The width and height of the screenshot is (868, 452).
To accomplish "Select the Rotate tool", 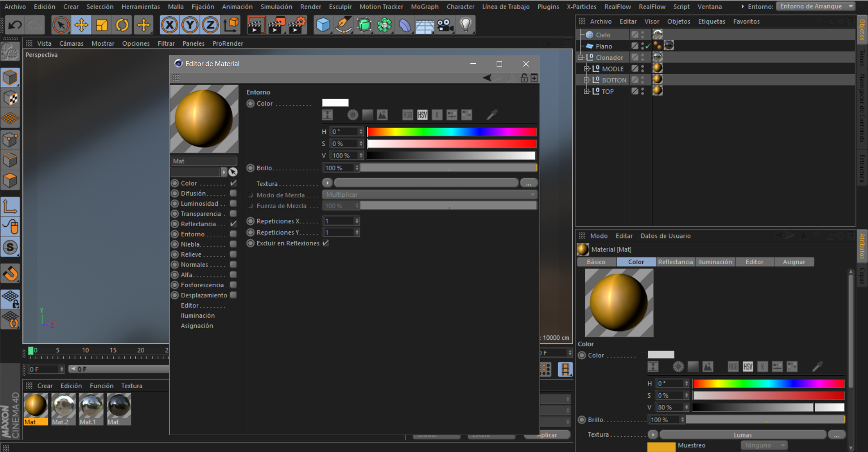I will 122,25.
